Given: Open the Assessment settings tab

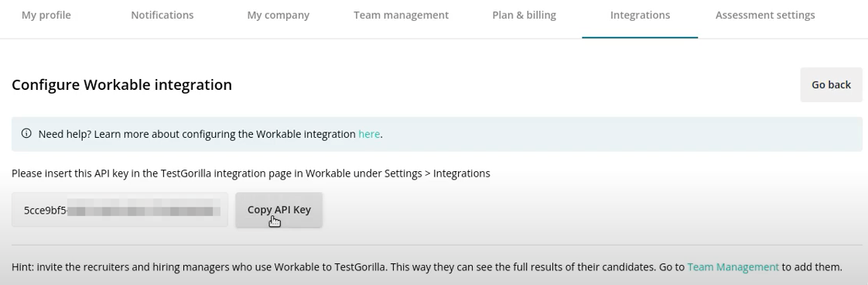Looking at the screenshot, I should coord(764,15).
